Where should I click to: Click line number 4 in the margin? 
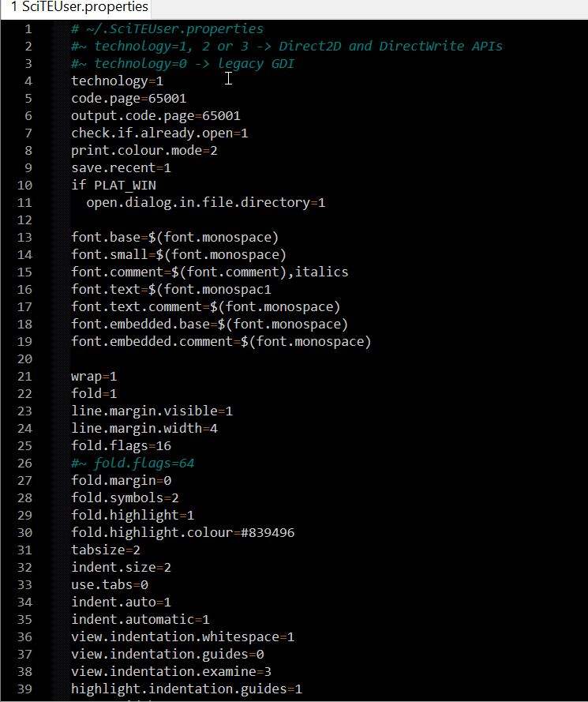coord(28,81)
